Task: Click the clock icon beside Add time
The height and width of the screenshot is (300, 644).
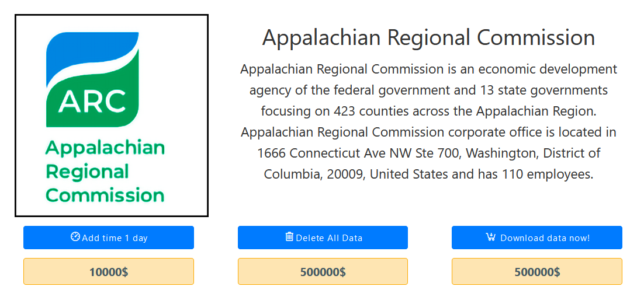Action: (75, 237)
